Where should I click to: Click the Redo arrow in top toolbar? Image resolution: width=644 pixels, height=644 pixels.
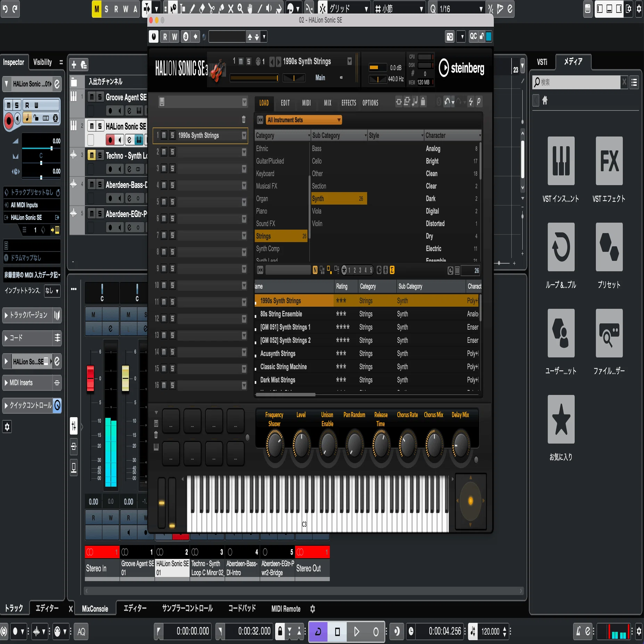coord(15,9)
